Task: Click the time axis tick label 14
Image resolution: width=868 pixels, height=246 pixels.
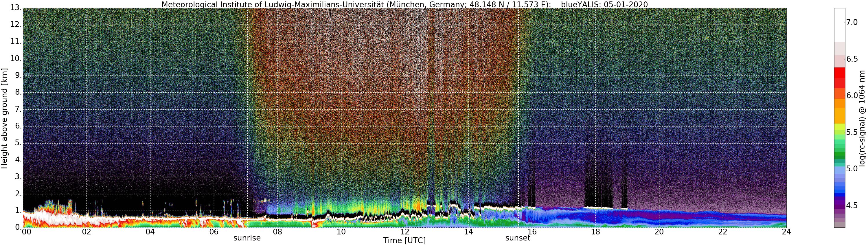Action: click(x=468, y=232)
